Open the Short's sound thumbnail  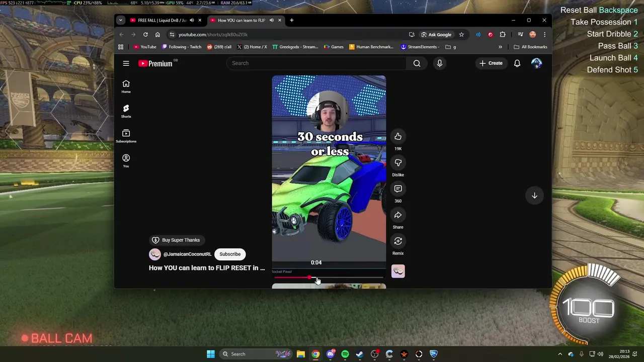tap(398, 271)
